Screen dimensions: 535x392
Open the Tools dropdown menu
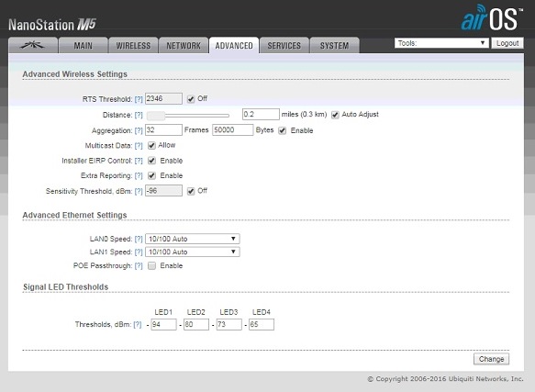(x=441, y=43)
